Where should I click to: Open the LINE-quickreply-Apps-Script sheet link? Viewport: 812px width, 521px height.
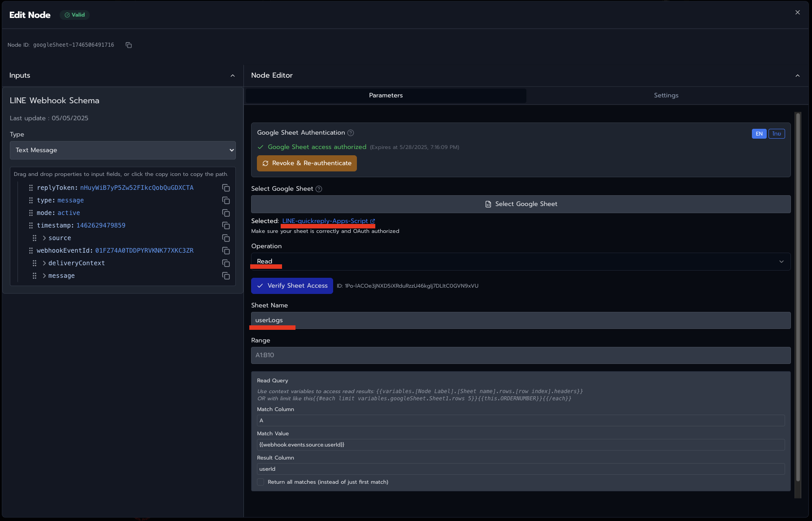pyautogui.click(x=328, y=221)
